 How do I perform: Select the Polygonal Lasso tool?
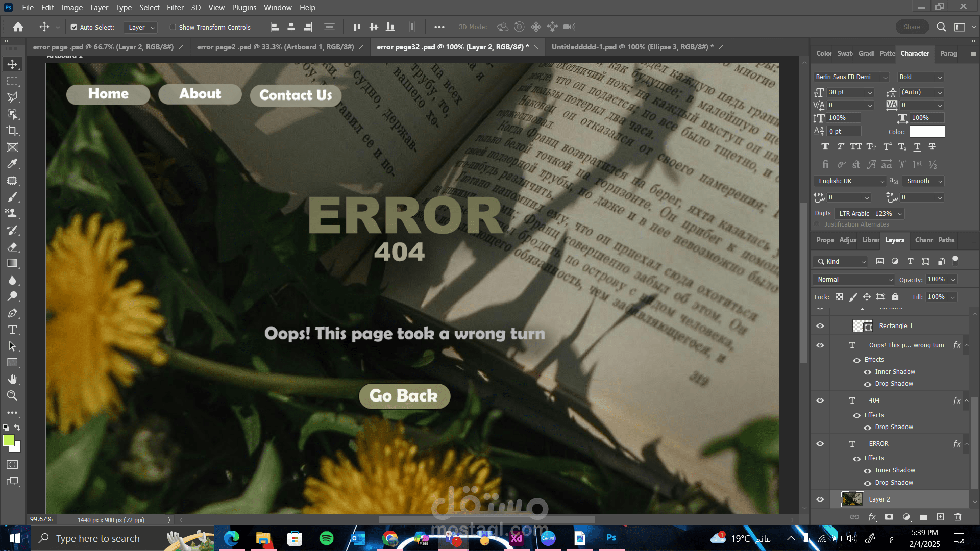(x=13, y=97)
